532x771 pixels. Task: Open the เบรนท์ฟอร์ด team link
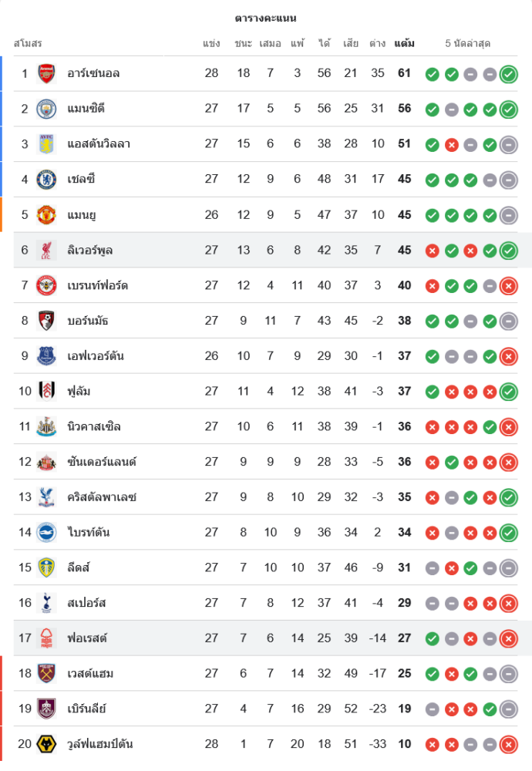pyautogui.click(x=98, y=285)
